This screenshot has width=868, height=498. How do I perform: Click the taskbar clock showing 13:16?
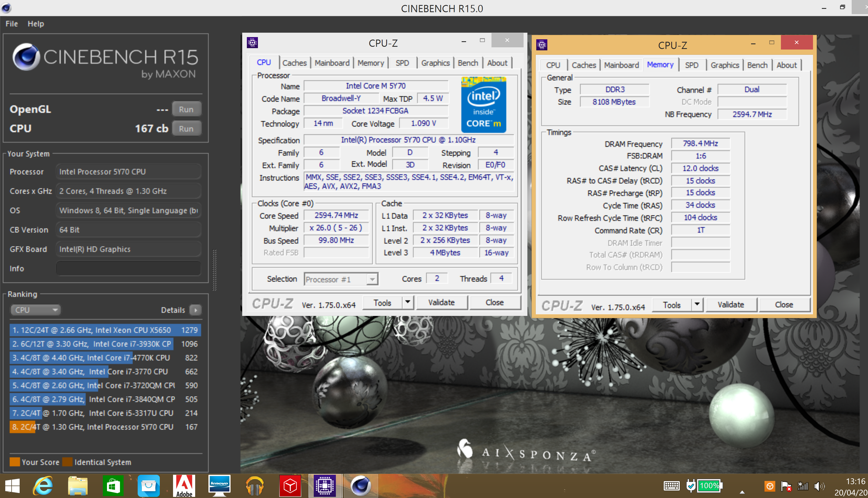click(855, 481)
